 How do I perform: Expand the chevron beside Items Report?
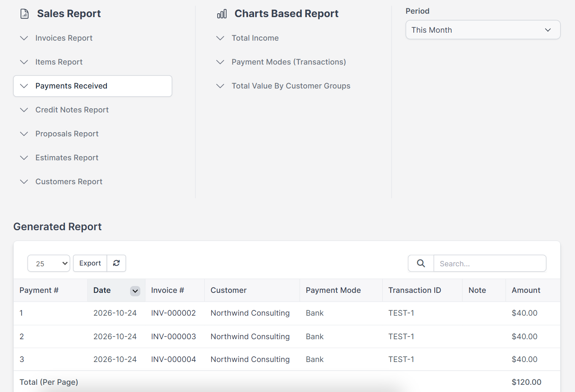[24, 62]
